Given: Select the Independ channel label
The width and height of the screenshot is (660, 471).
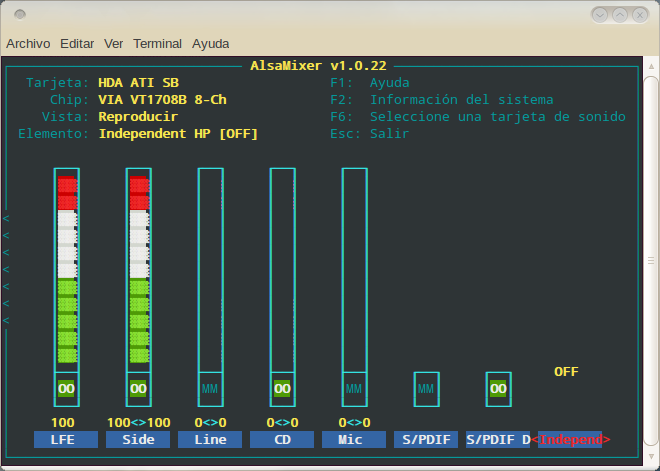Looking at the screenshot, I should coord(570,439).
